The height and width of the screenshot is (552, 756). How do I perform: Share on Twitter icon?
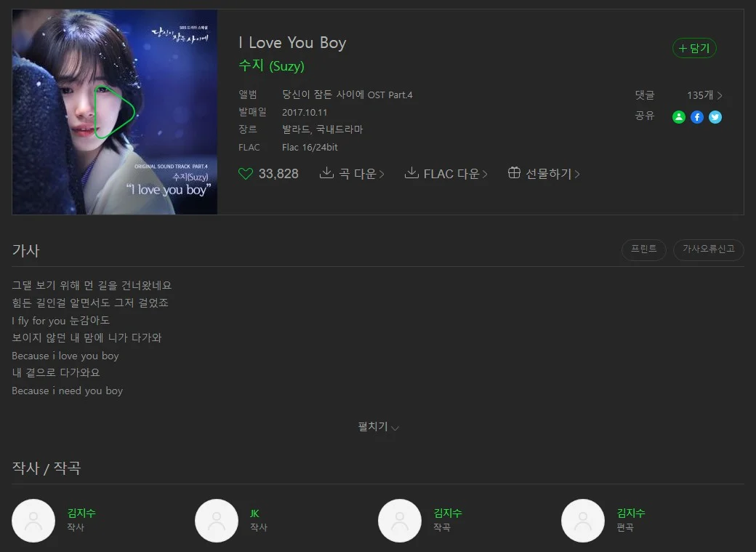715,117
